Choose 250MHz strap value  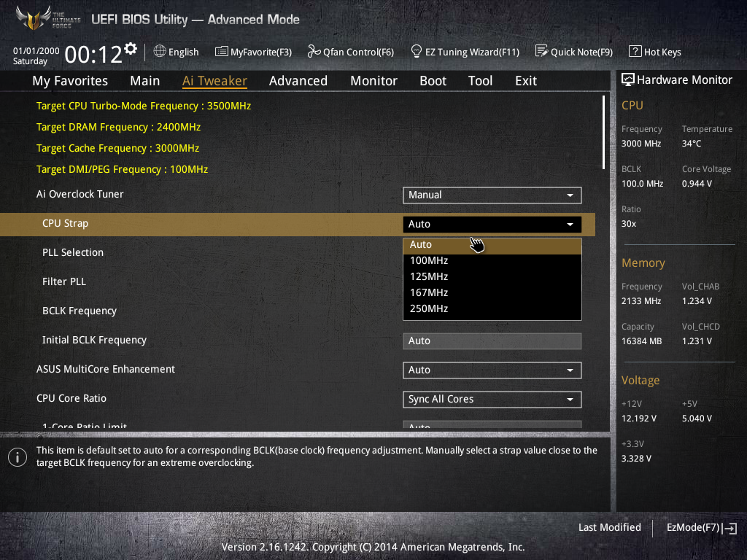coord(492,308)
